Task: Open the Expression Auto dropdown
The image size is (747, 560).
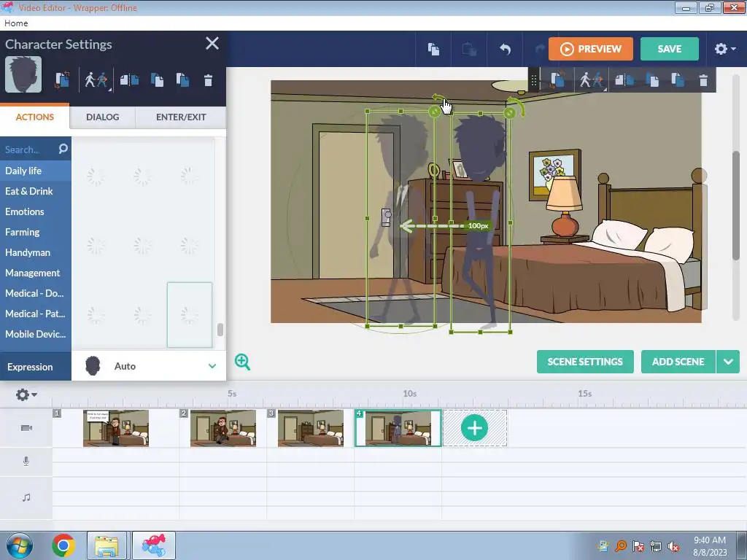Action: [149, 366]
